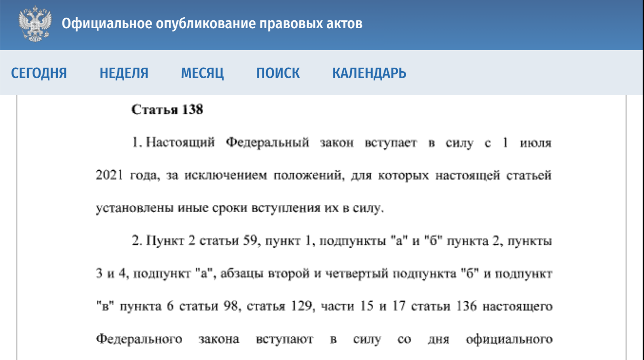
Task: Select the МЕСЯЦ navigation item
Action: [x=202, y=73]
